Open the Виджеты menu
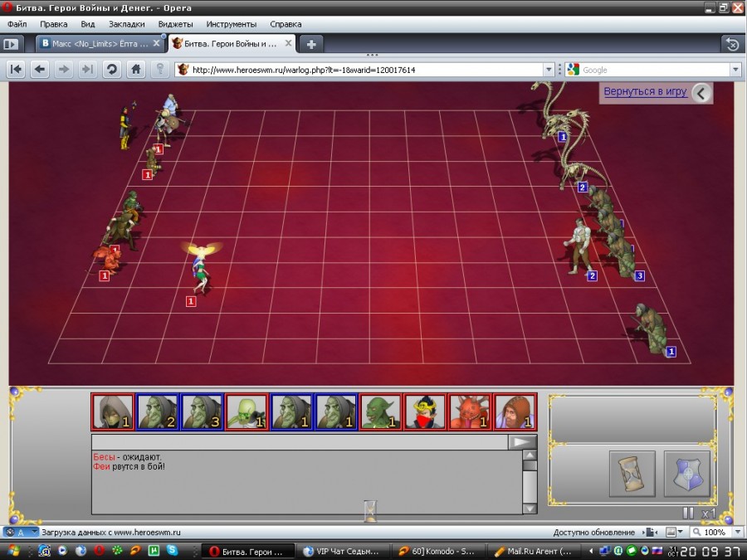This screenshot has width=747, height=560. [x=175, y=24]
